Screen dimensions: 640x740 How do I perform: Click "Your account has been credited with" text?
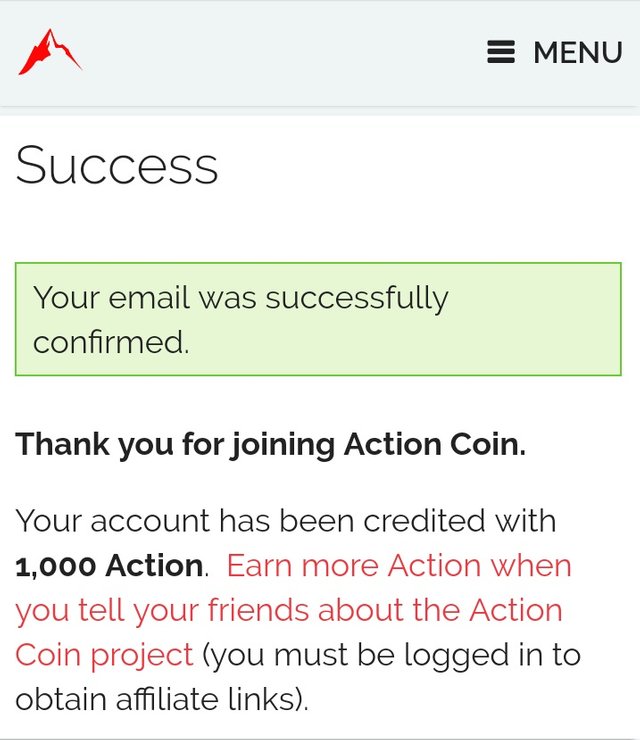pos(286,521)
